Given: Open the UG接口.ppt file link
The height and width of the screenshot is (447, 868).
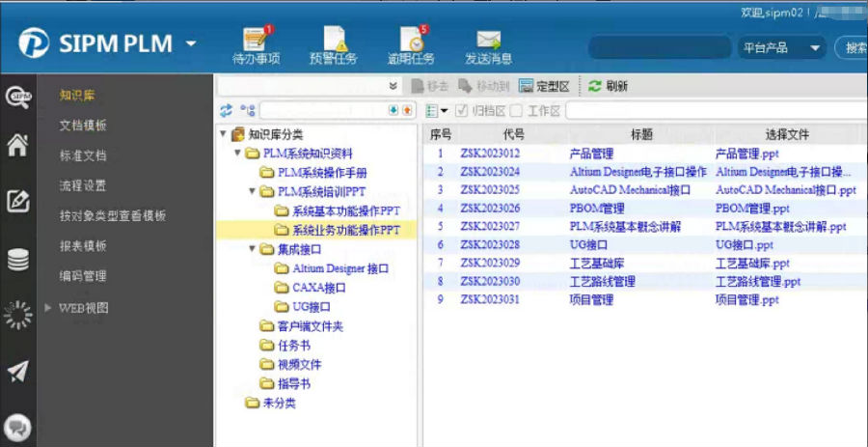Looking at the screenshot, I should (x=744, y=244).
